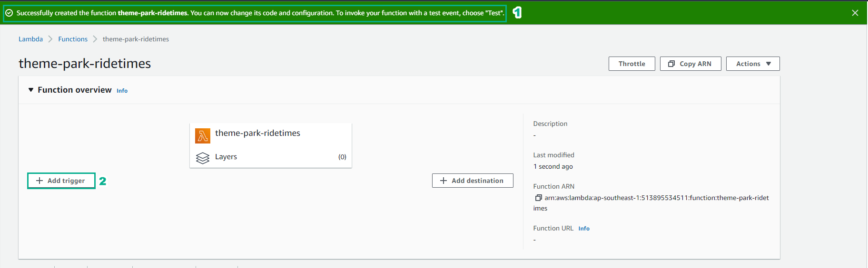Go to the Functions breadcrumb link

click(x=73, y=39)
